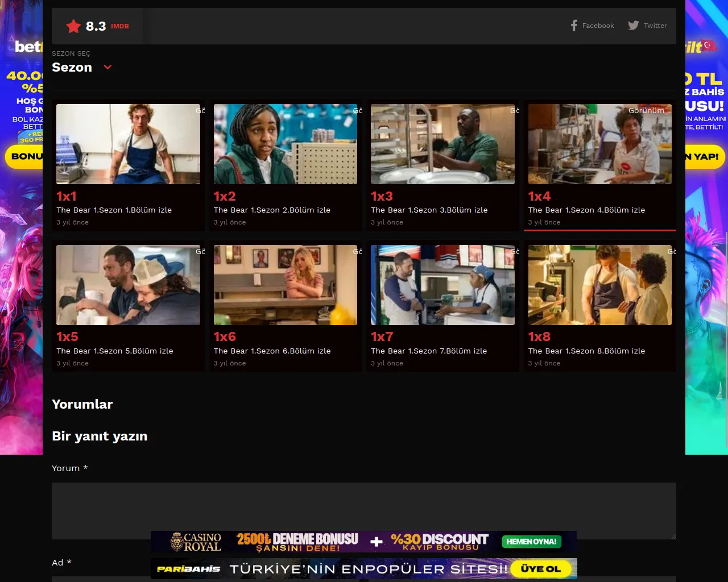Screen dimensions: 728x582
Task: Open the 1x7 episode thumbnail
Action: [x=442, y=285]
